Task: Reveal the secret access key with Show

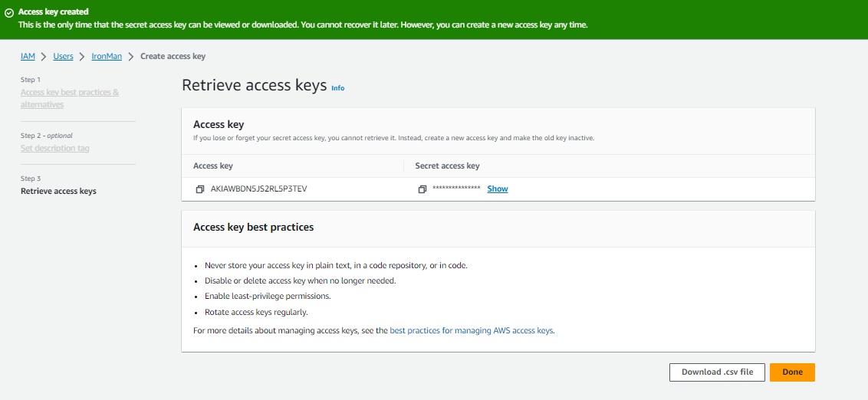Action: point(497,189)
